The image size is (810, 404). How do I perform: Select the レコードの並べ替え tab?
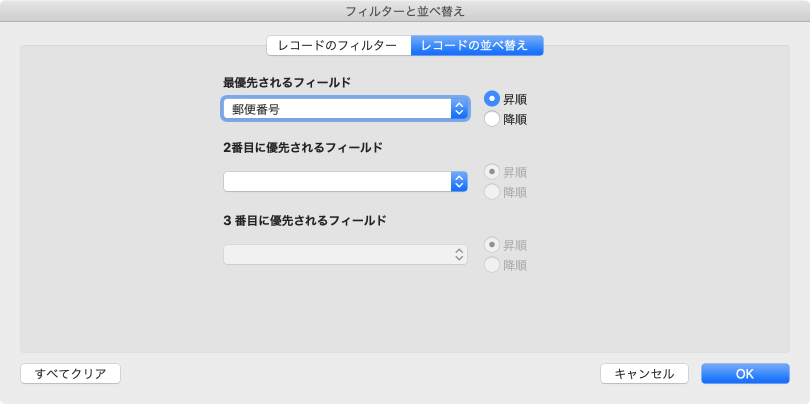pyautogui.click(x=477, y=45)
